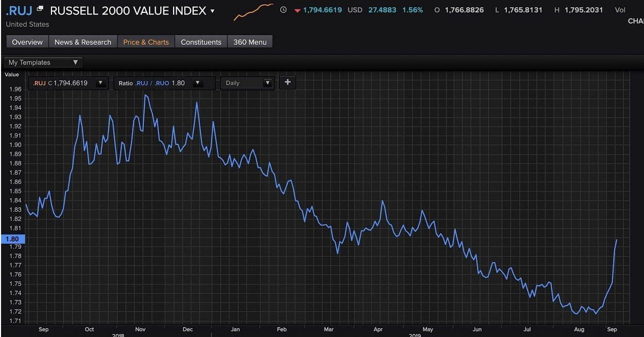Switch to the Overview tab

[27, 42]
